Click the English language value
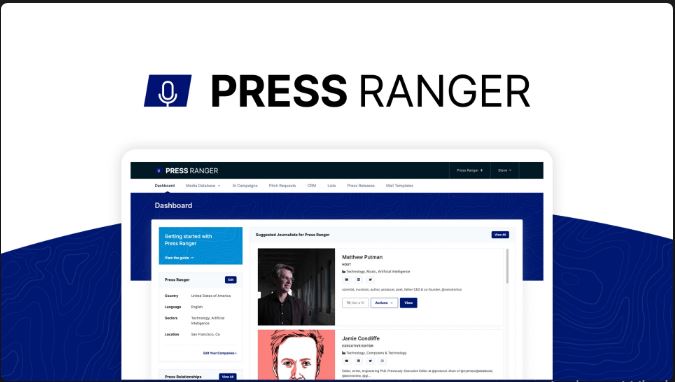The height and width of the screenshot is (382, 675). [197, 307]
